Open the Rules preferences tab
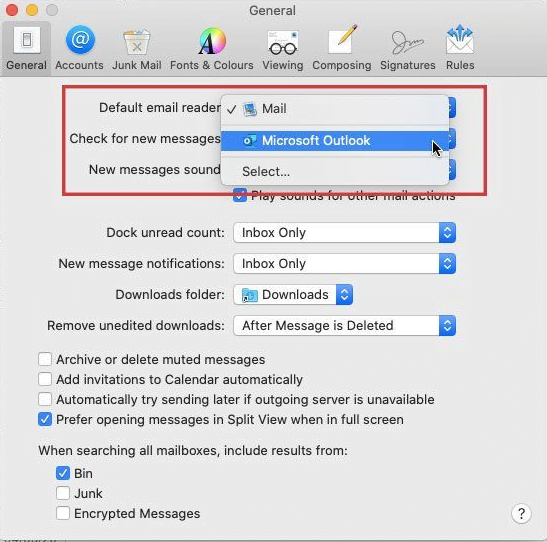The image size is (547, 542). pos(460,48)
